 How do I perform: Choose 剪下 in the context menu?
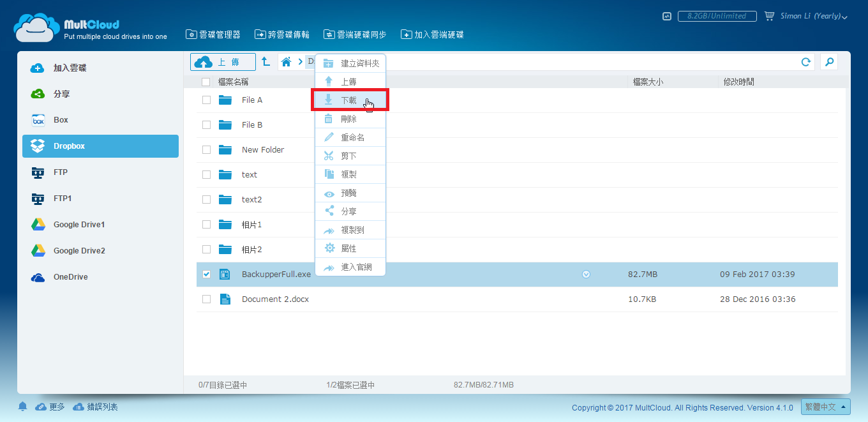(350, 156)
